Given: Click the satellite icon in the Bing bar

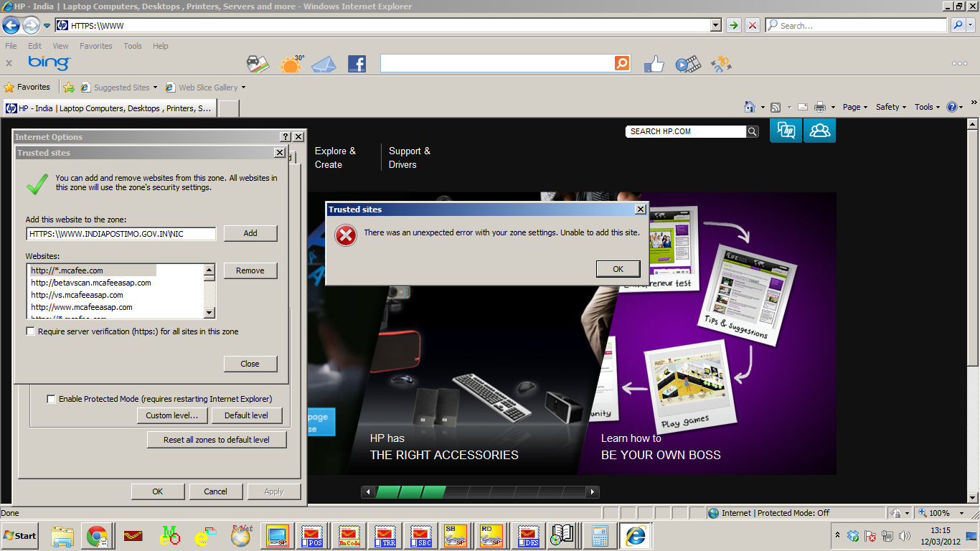Looking at the screenshot, I should coord(721,64).
